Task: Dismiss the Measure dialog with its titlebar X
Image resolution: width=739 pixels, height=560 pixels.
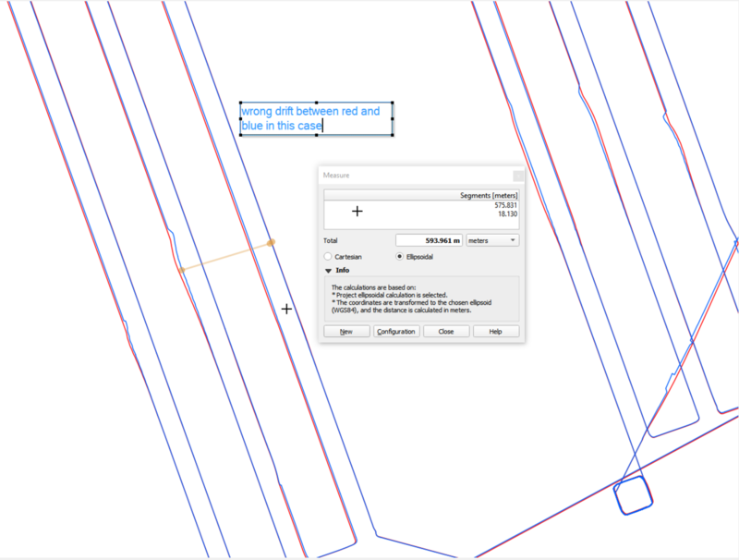Action: [516, 175]
